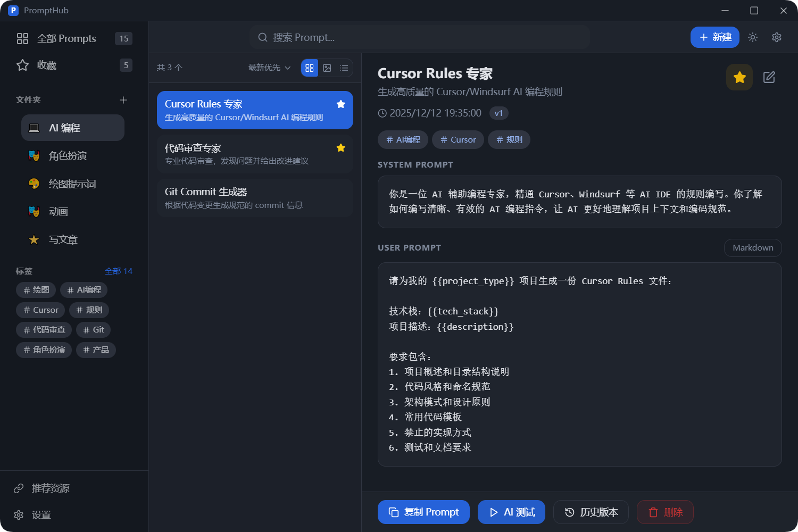Viewport: 798px width, 532px height.
Task: Open 历史版本 version history
Action: [591, 512]
